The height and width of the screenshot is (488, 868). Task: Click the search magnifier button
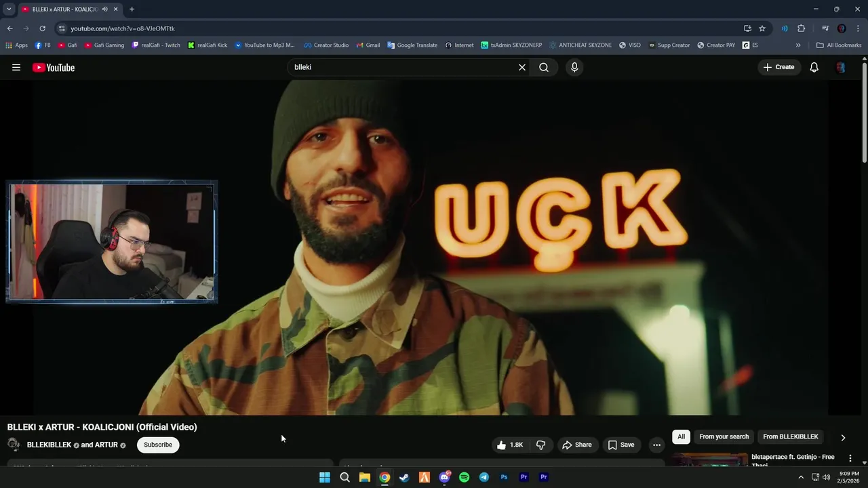coord(544,67)
